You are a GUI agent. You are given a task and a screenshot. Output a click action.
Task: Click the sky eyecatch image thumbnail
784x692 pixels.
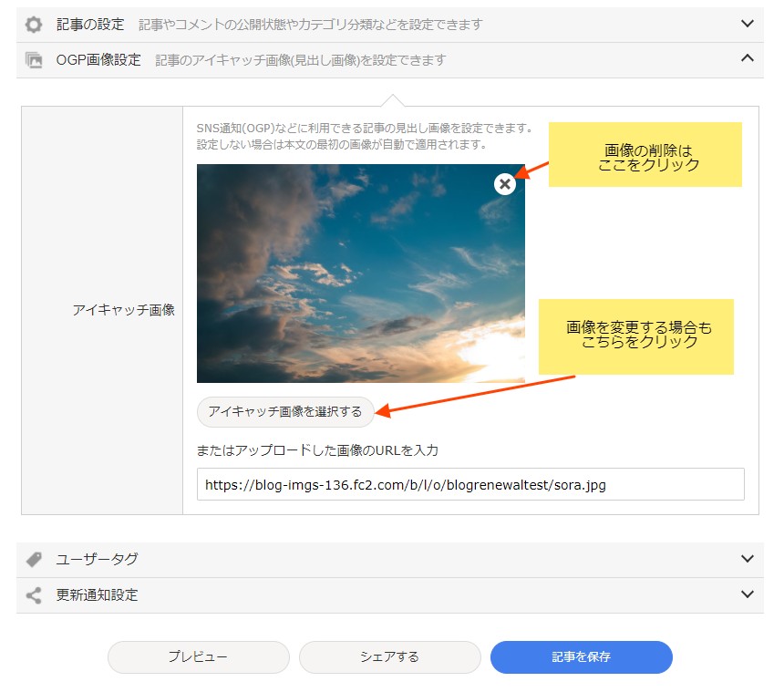tap(360, 274)
